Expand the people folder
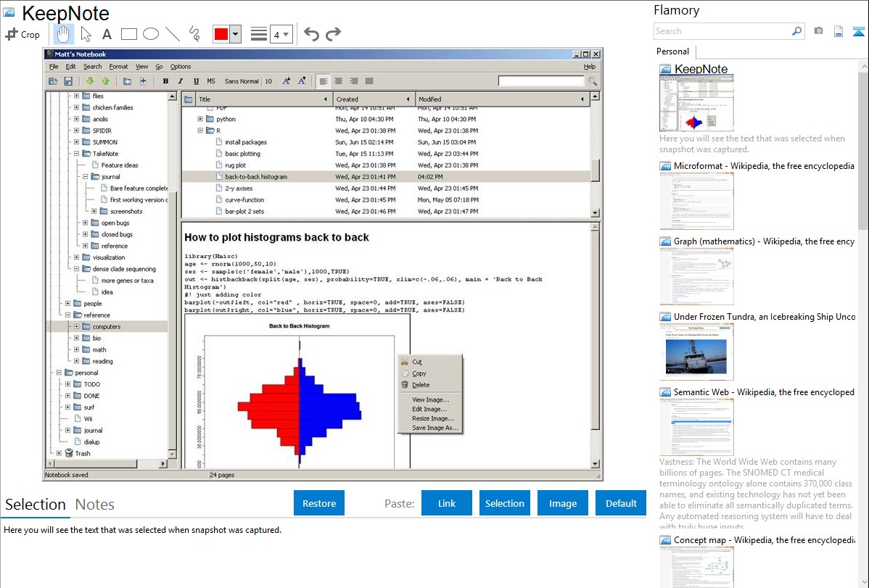869x588 pixels. pos(67,304)
